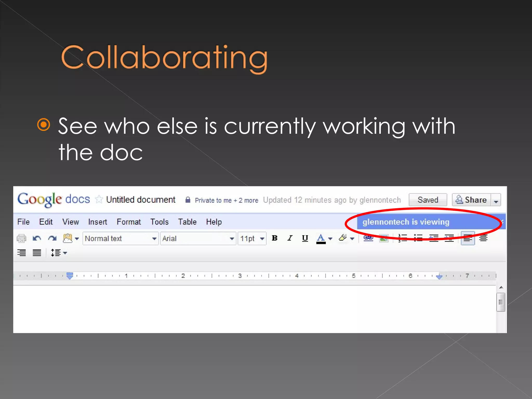Insert an image with the image icon
Image resolution: width=532 pixels, height=399 pixels.
[384, 238]
